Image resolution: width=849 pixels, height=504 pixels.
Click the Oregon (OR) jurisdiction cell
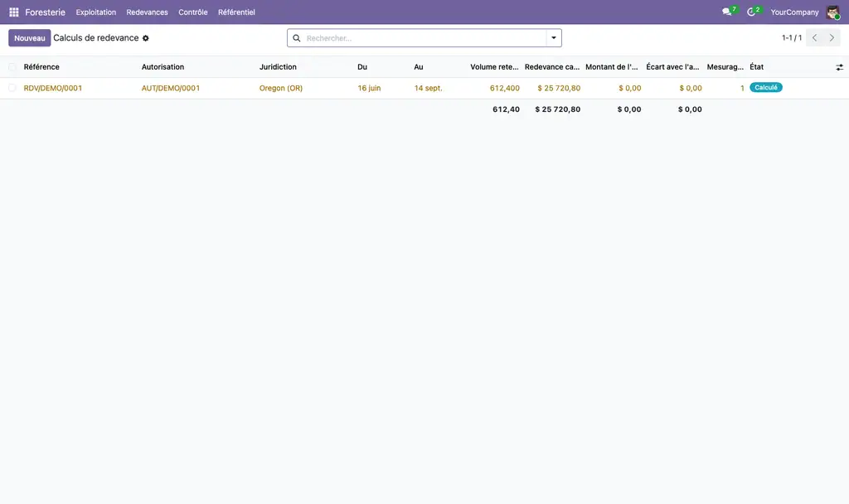(281, 88)
